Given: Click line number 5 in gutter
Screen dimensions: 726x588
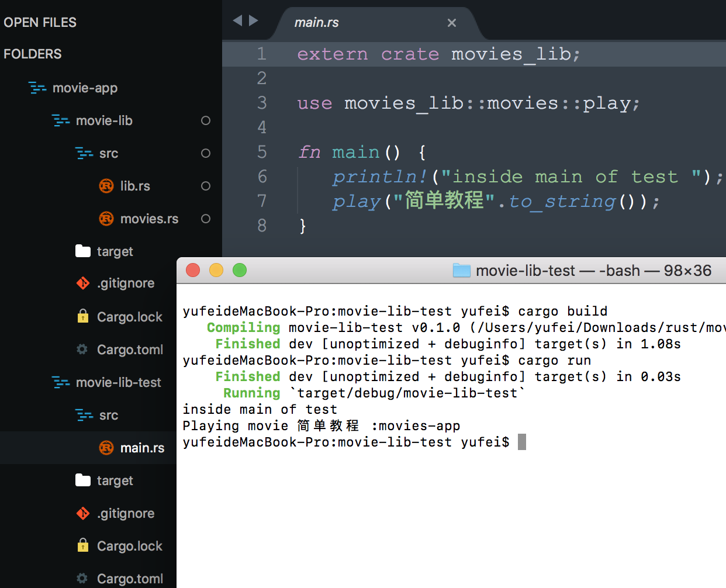Looking at the screenshot, I should tap(262, 152).
